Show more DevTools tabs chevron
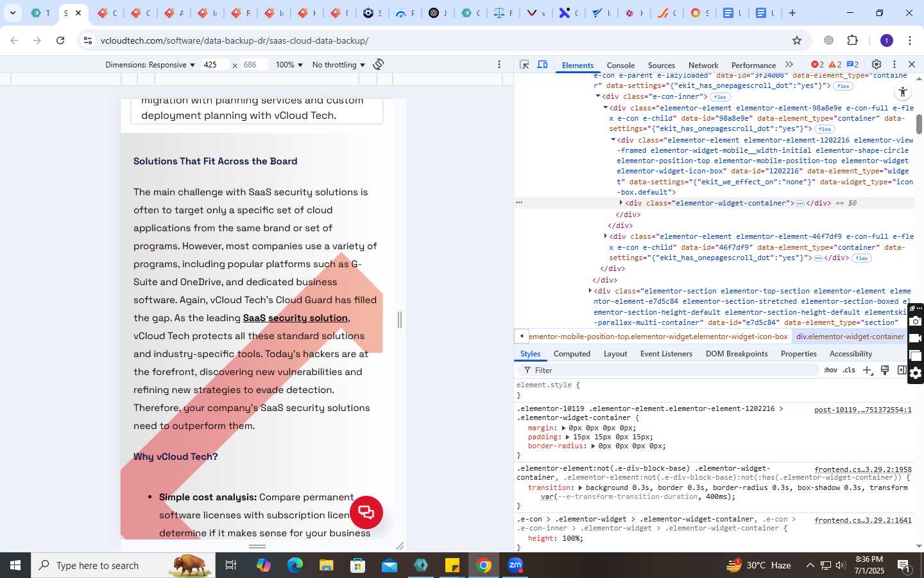 point(789,64)
